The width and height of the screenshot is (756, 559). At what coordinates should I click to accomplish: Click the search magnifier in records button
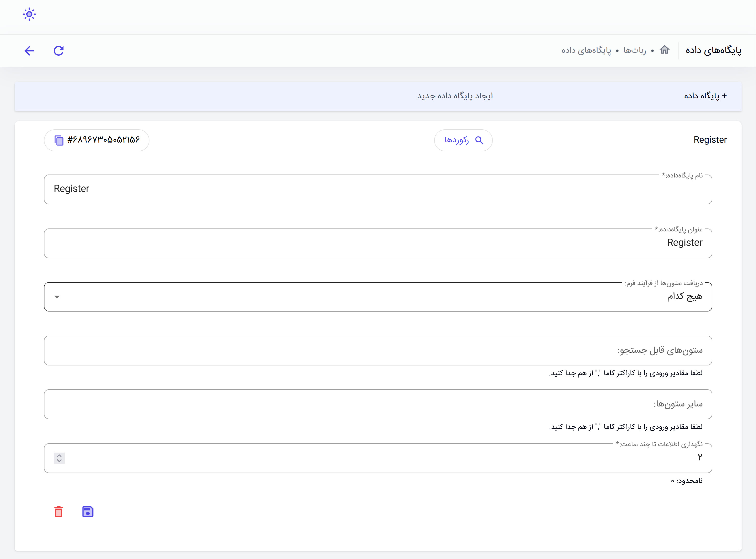[x=479, y=140]
